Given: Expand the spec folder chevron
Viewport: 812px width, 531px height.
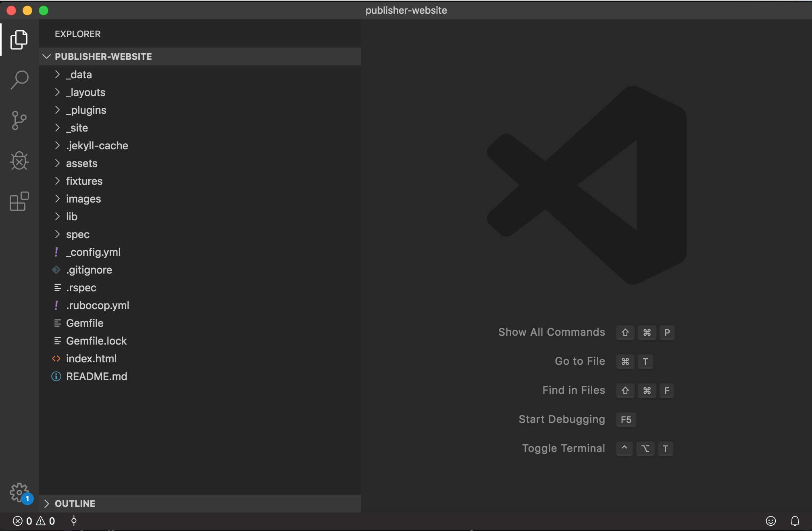Looking at the screenshot, I should coord(57,234).
